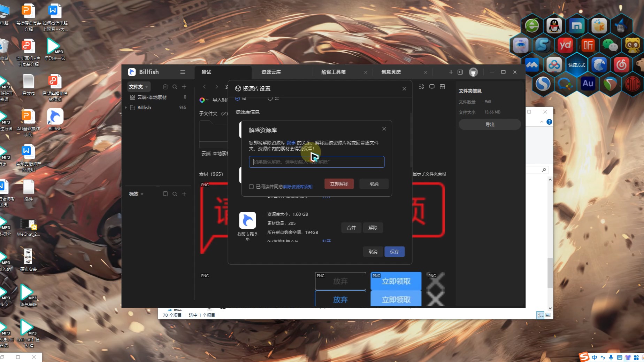The width and height of the screenshot is (644, 362).
Task: Open NetEase Cloud Music red icon
Action: click(621, 65)
